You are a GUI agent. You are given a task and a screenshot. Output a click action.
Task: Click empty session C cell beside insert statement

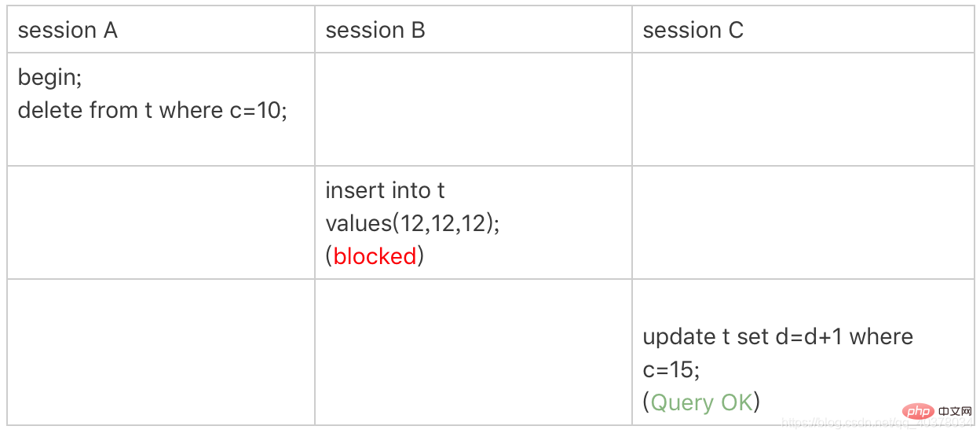[803, 222]
